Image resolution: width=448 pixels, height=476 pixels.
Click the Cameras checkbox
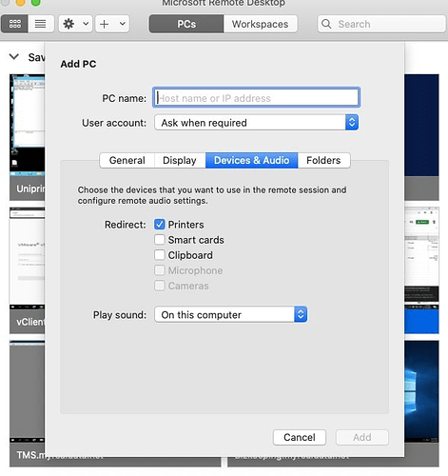pyautogui.click(x=160, y=286)
